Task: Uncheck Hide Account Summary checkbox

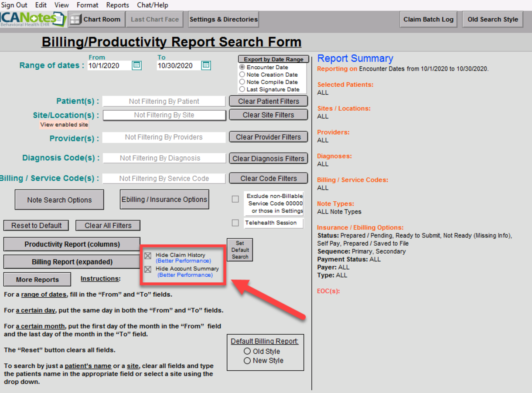Action: pos(148,269)
